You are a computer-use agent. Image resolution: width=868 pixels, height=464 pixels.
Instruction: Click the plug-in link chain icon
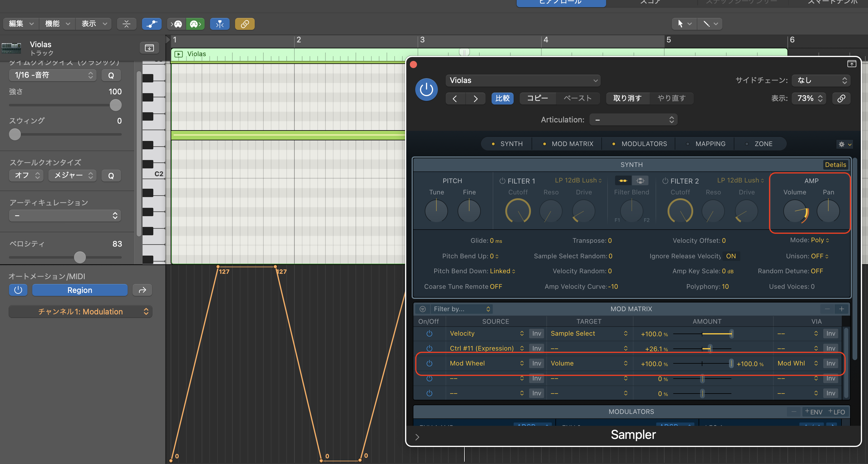[x=841, y=99]
